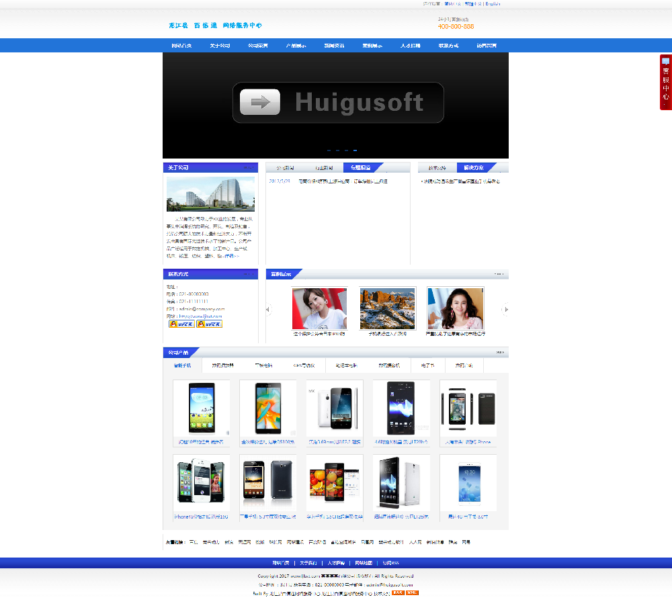Open the red customer service center widget

665,82
